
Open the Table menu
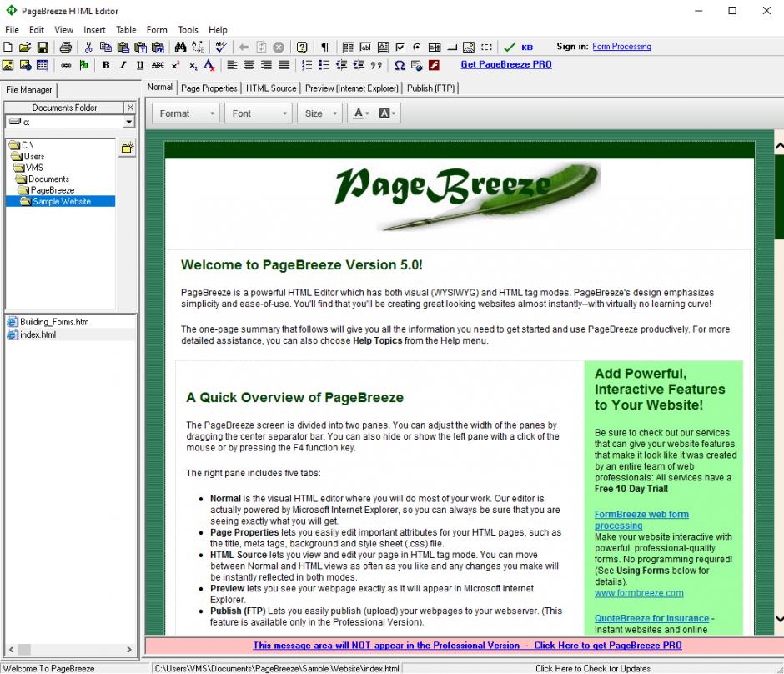click(126, 30)
